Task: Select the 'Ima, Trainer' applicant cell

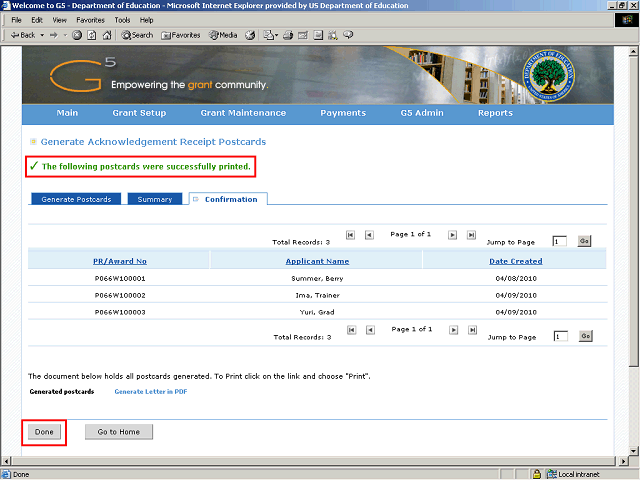Action: point(317,295)
